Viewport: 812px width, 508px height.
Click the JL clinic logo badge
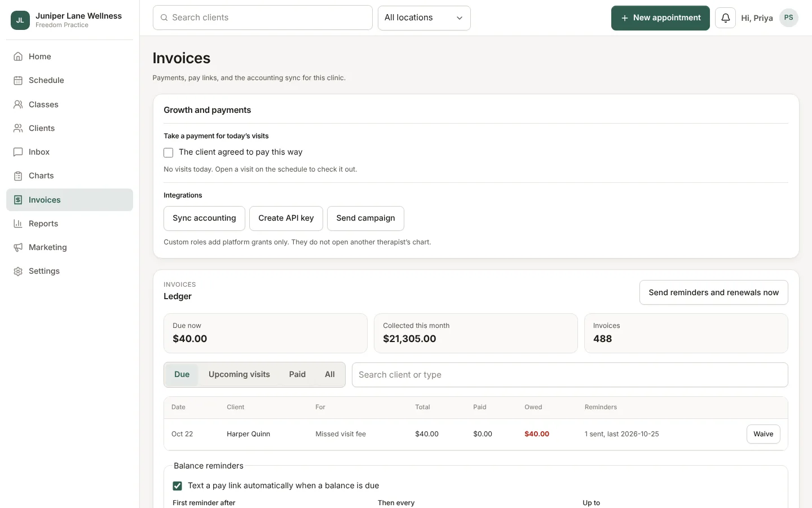tap(20, 20)
